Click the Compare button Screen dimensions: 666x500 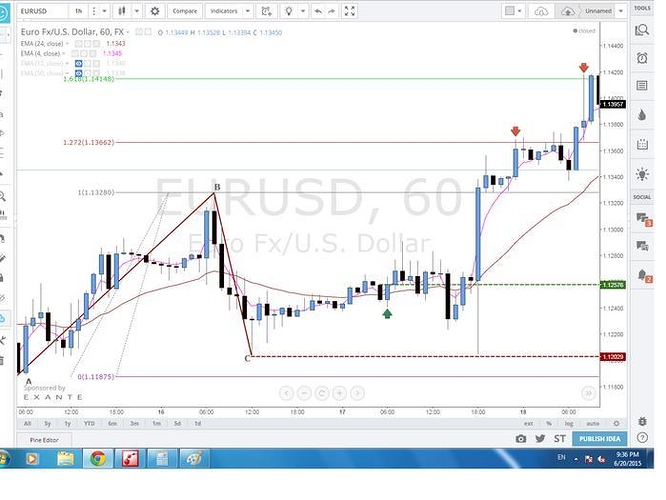pyautogui.click(x=185, y=11)
